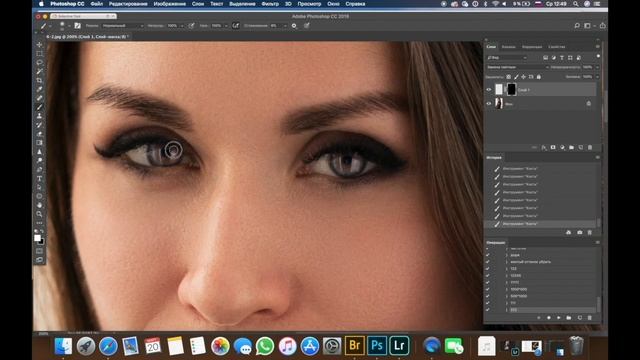Select the Zoom tool in the toolbar
Screen dimensions: 640x360
coord(39,214)
